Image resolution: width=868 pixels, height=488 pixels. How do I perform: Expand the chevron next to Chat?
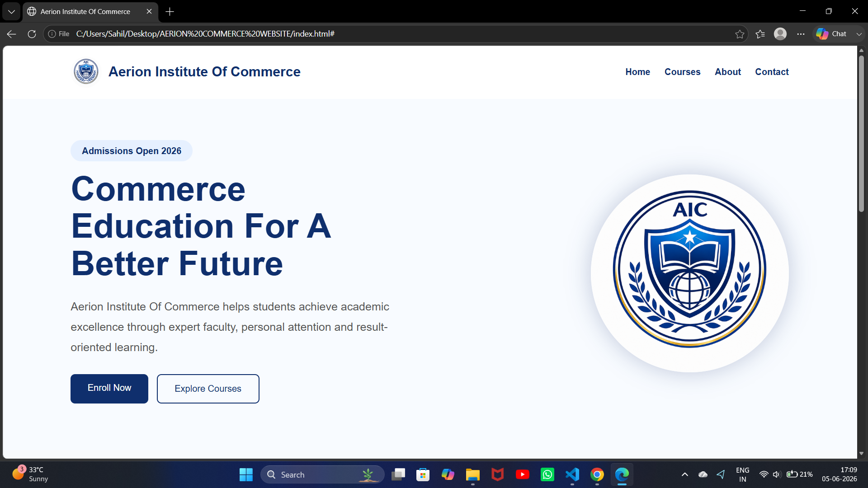[x=859, y=34]
